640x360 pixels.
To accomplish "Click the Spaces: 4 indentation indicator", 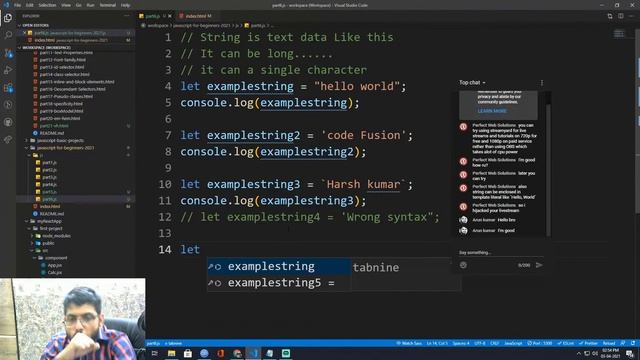I will pos(461,343).
